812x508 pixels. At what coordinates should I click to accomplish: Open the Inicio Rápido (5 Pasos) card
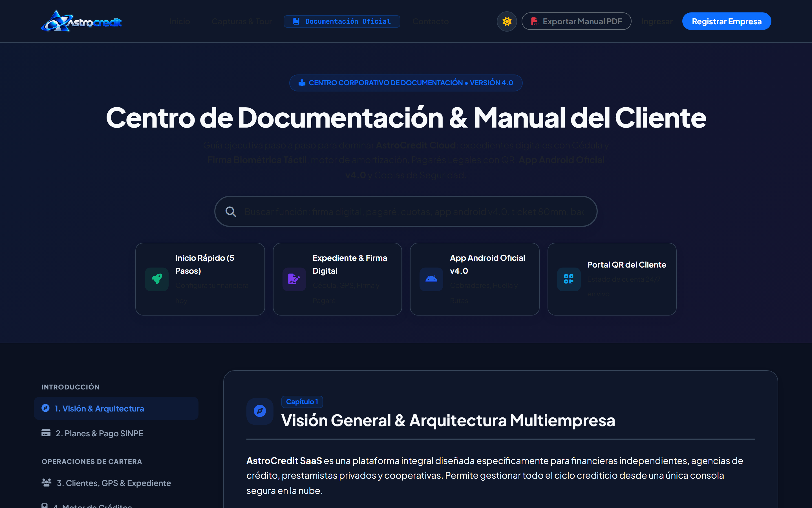click(200, 279)
